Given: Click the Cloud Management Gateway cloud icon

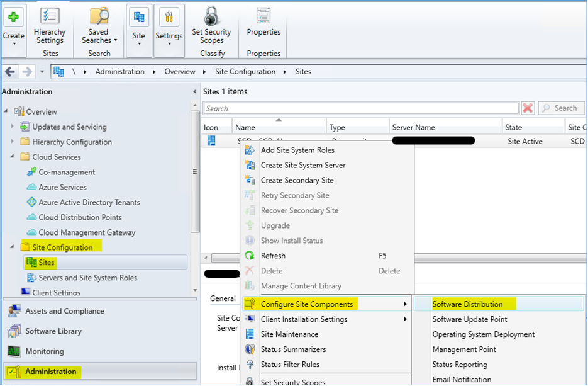Looking at the screenshot, I should click(x=32, y=232).
